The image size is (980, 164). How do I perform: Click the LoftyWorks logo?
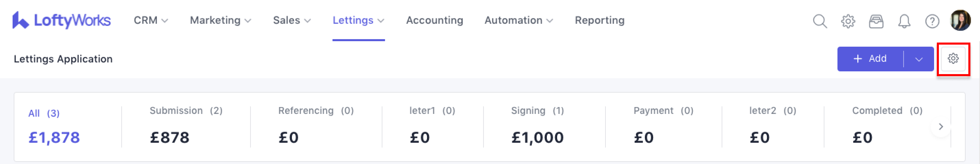pyautogui.click(x=61, y=20)
